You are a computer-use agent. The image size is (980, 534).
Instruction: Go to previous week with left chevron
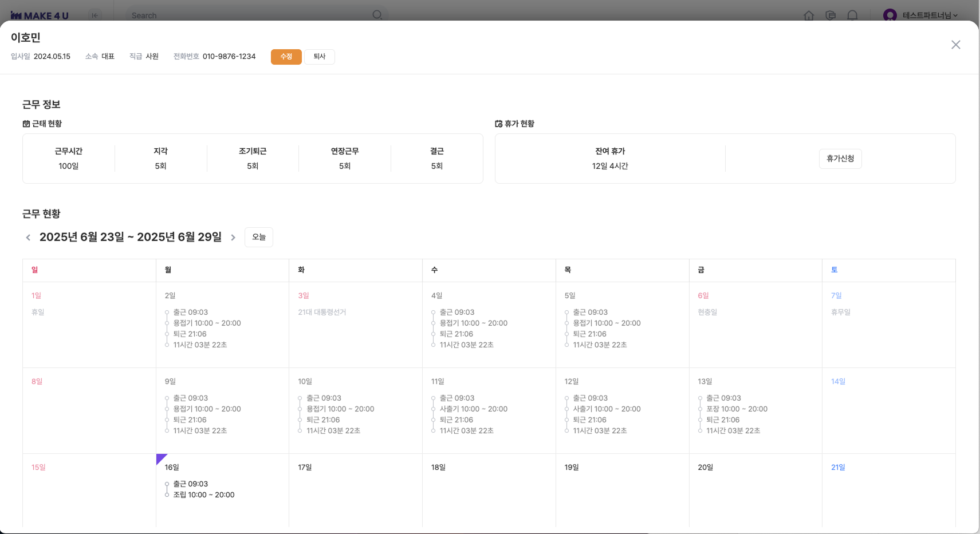click(28, 238)
